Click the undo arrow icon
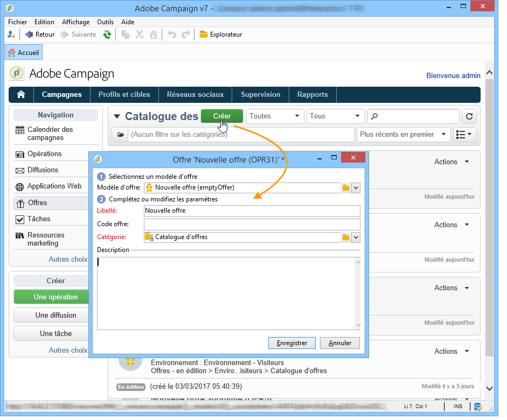 172,34
